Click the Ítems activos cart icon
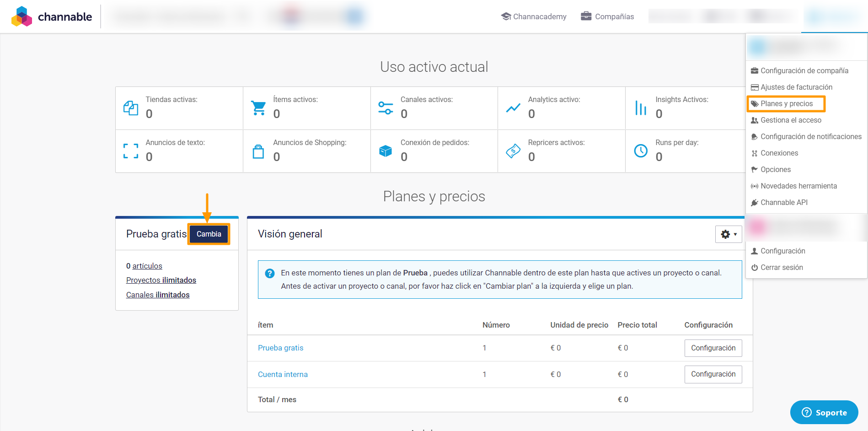This screenshot has width=868, height=431. (258, 108)
